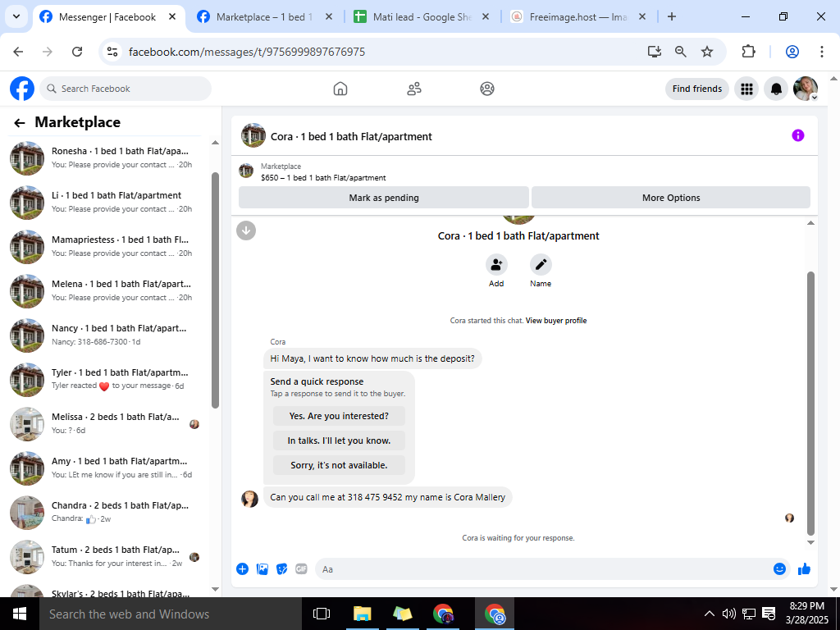
Task: Choose a GIF in composer
Action: tap(301, 569)
